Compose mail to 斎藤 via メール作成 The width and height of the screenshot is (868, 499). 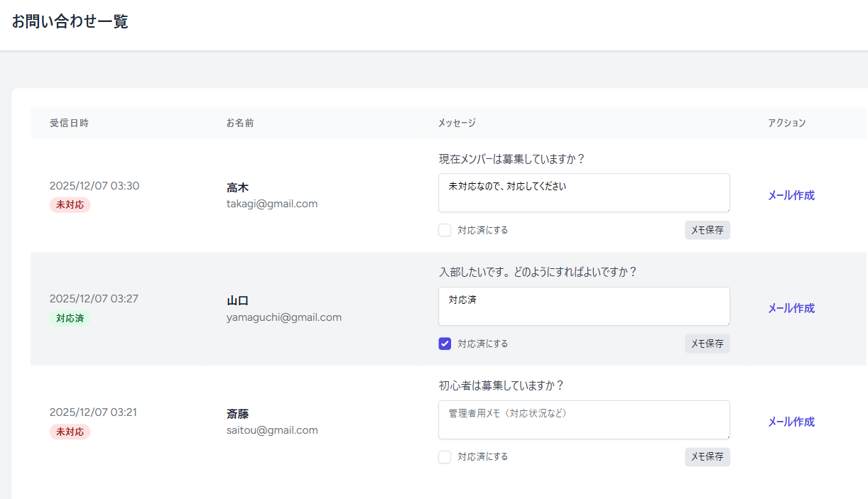point(791,422)
